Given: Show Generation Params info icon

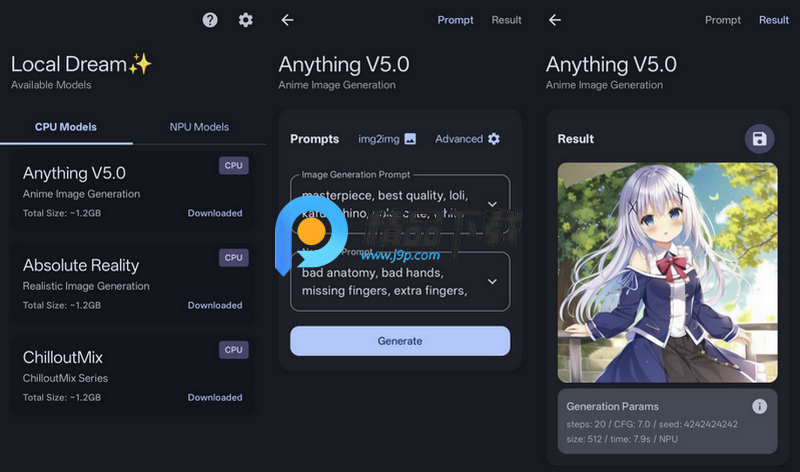Looking at the screenshot, I should (759, 406).
